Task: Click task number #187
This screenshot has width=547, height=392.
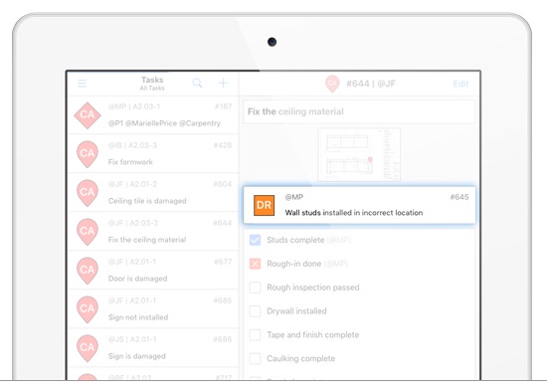Action: point(223,106)
